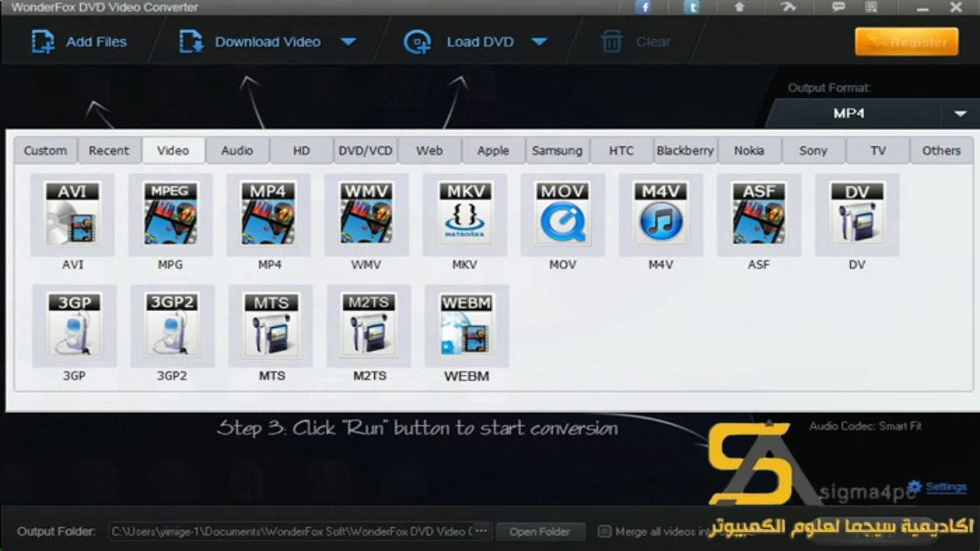This screenshot has height=551, width=980.
Task: Switch to the Recent tab
Action: (109, 150)
